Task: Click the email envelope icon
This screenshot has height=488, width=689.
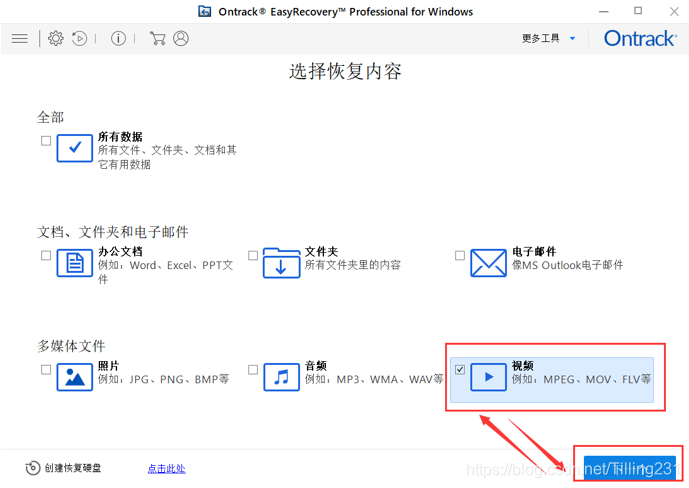Action: [488, 263]
